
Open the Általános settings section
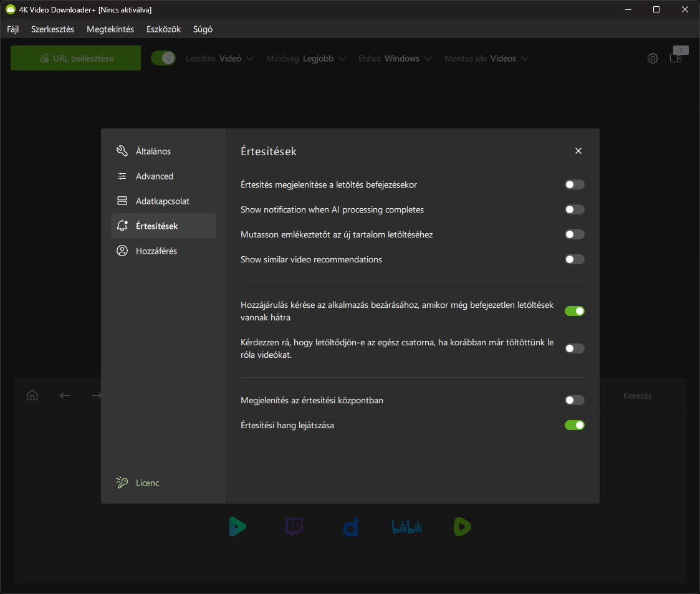pos(163,151)
